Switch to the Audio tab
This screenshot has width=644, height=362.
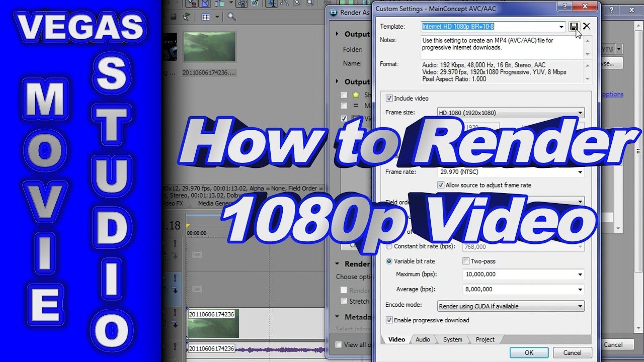[x=423, y=339]
